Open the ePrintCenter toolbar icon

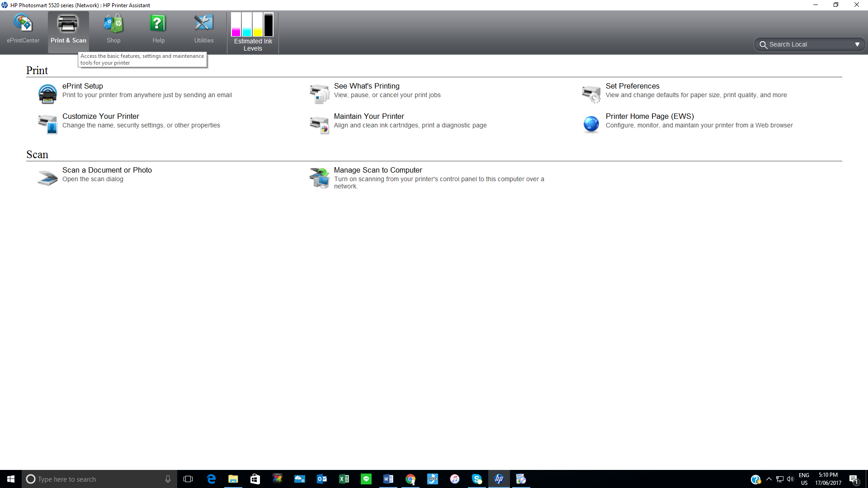coord(23,23)
